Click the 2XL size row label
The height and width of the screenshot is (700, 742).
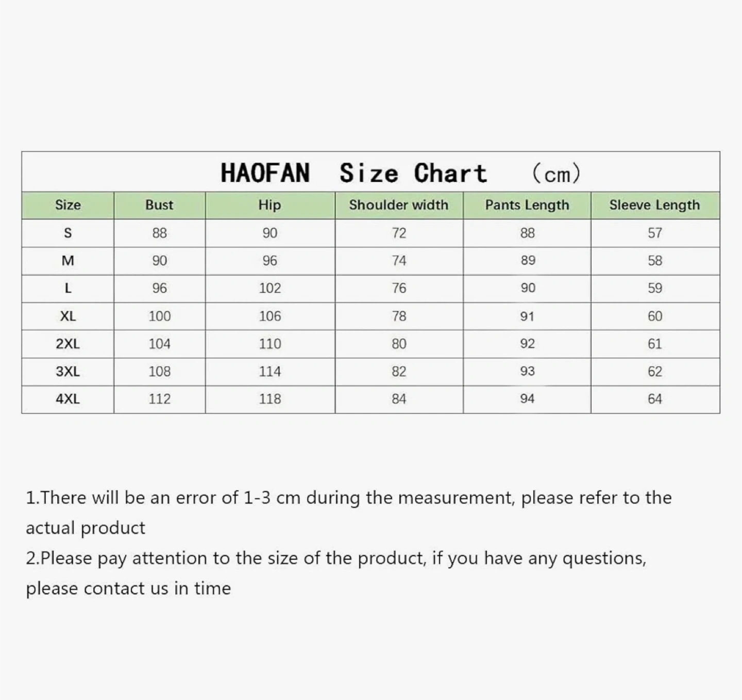point(68,344)
